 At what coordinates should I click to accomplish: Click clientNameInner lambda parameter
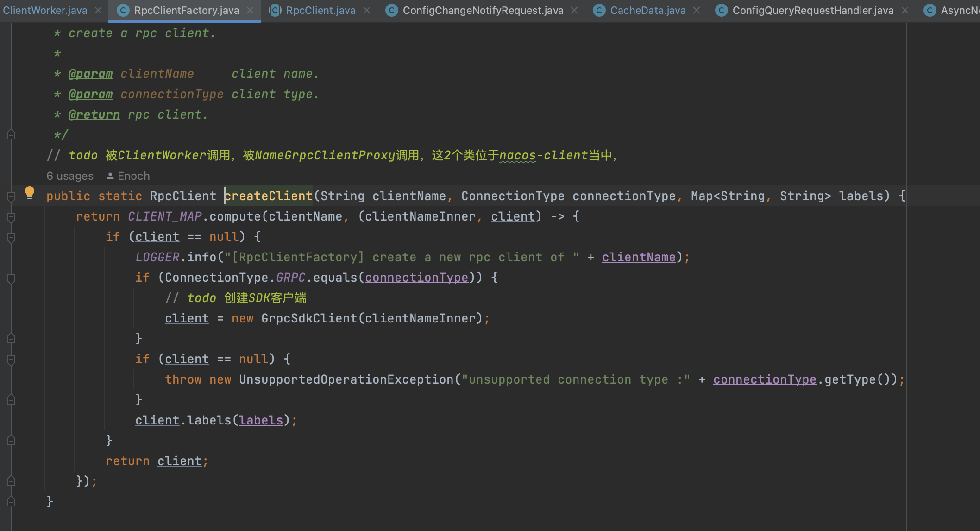(420, 216)
